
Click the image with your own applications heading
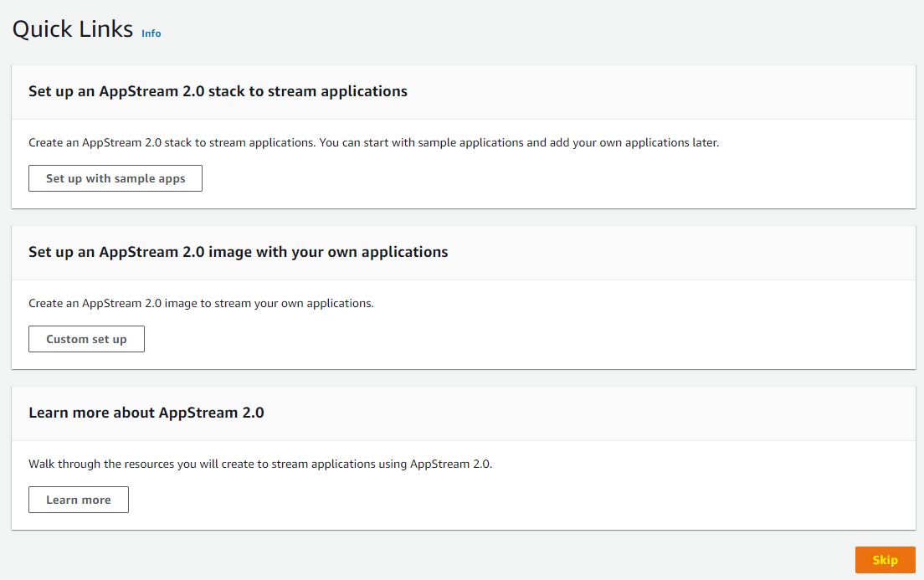point(238,252)
